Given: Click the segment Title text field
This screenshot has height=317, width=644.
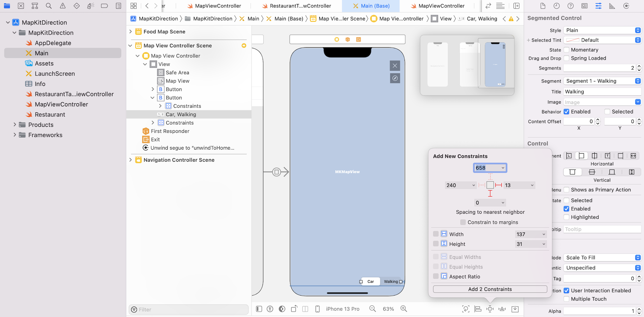Looking at the screenshot, I should (x=602, y=92).
